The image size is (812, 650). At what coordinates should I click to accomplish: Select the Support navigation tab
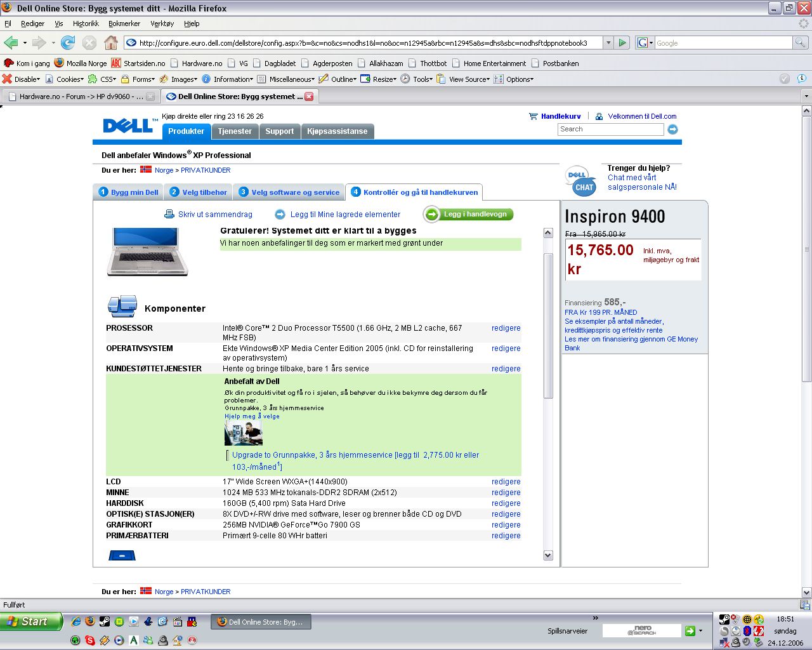(x=279, y=131)
